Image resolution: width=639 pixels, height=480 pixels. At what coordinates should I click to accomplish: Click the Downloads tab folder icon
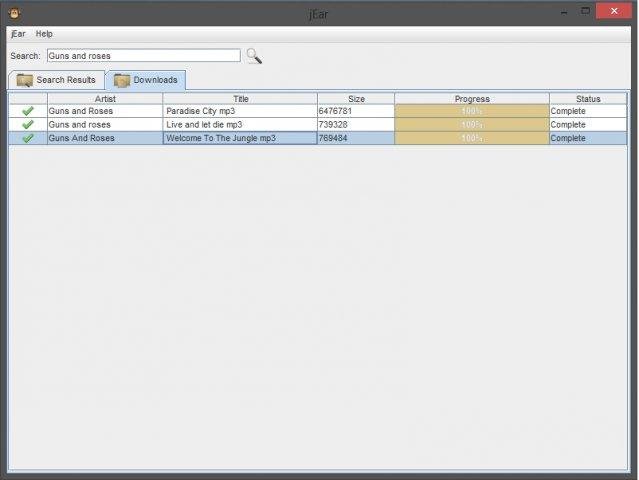(122, 80)
